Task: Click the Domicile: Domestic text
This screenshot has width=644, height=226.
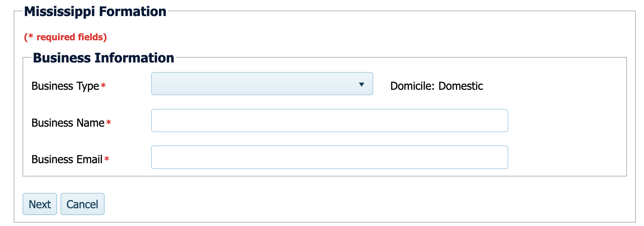Action: point(437,86)
